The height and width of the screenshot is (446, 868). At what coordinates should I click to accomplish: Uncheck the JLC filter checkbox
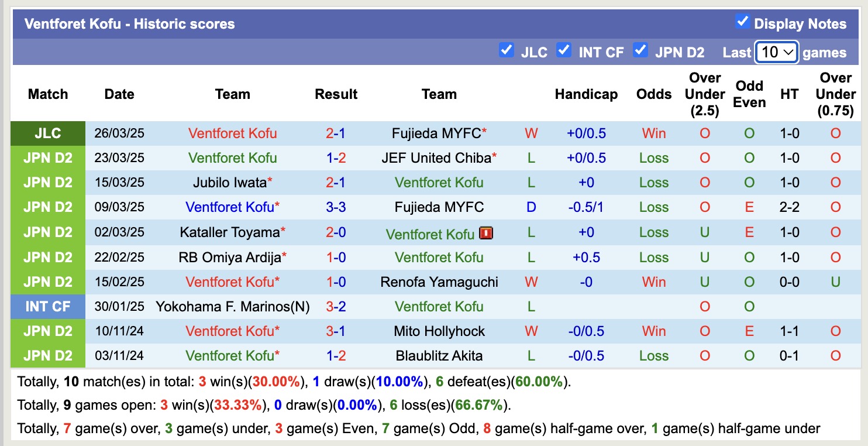[507, 51]
